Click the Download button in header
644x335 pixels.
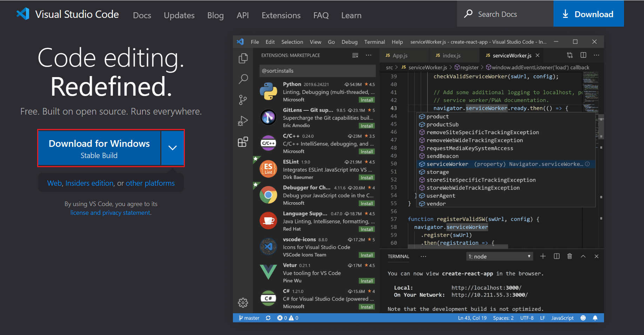point(589,14)
